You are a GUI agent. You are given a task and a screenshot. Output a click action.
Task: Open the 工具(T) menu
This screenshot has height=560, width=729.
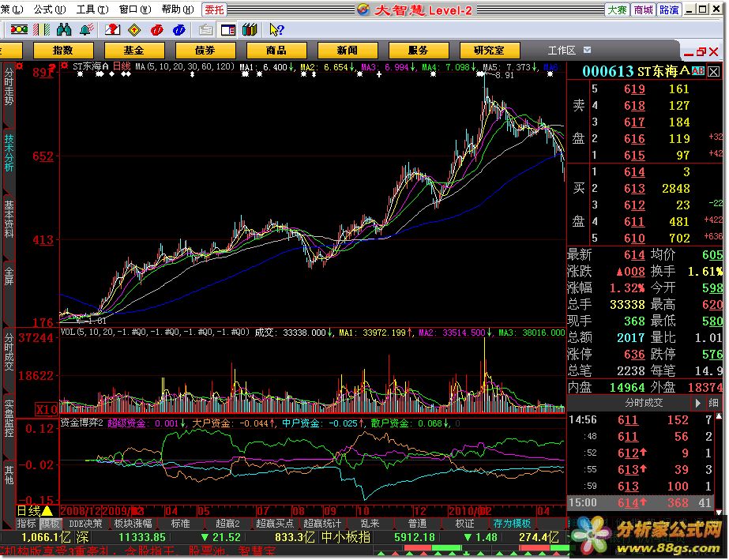click(x=92, y=9)
